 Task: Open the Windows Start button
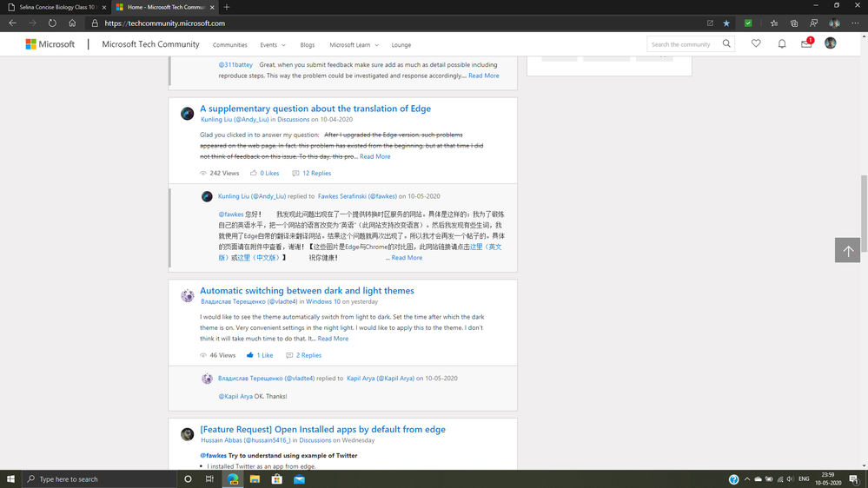coord(10,479)
